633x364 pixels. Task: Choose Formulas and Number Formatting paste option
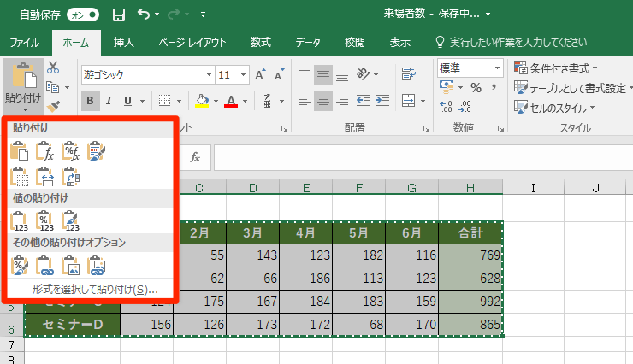pyautogui.click(x=71, y=151)
